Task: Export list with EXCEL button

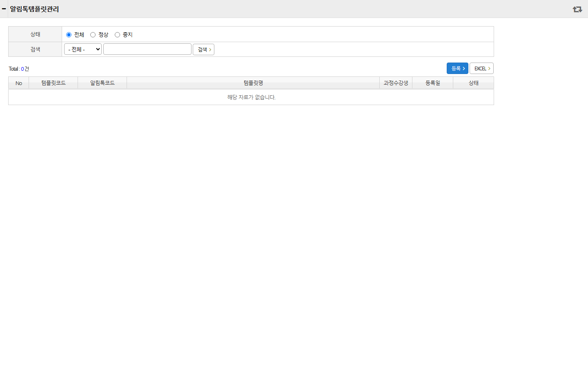Action: click(481, 68)
